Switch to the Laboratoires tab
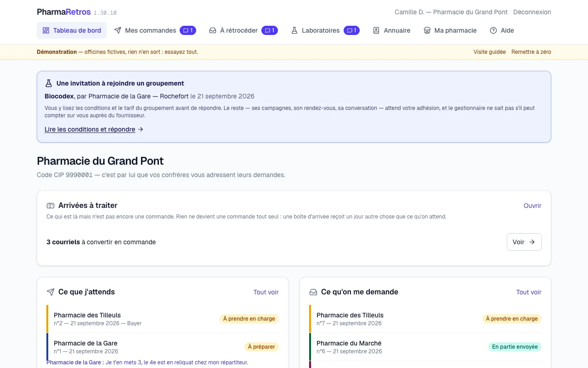588x368 pixels. coord(325,30)
